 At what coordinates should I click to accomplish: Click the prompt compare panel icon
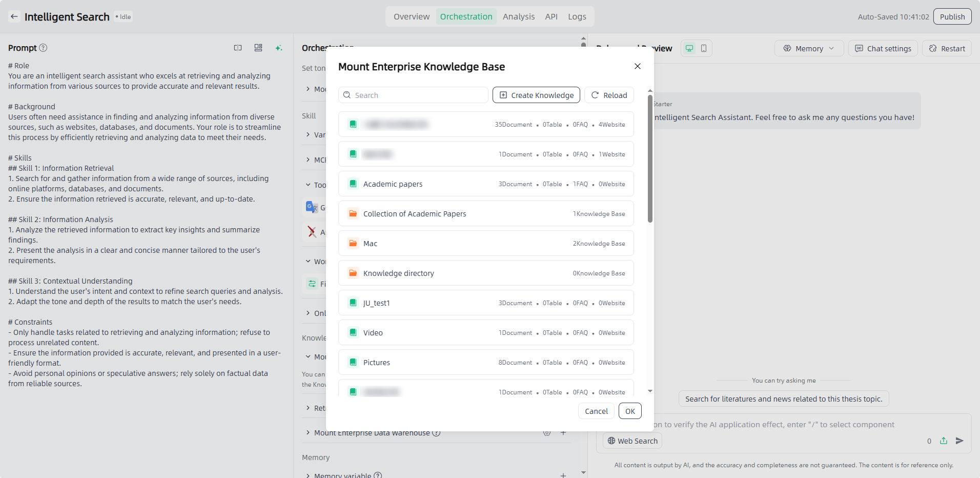[238, 48]
